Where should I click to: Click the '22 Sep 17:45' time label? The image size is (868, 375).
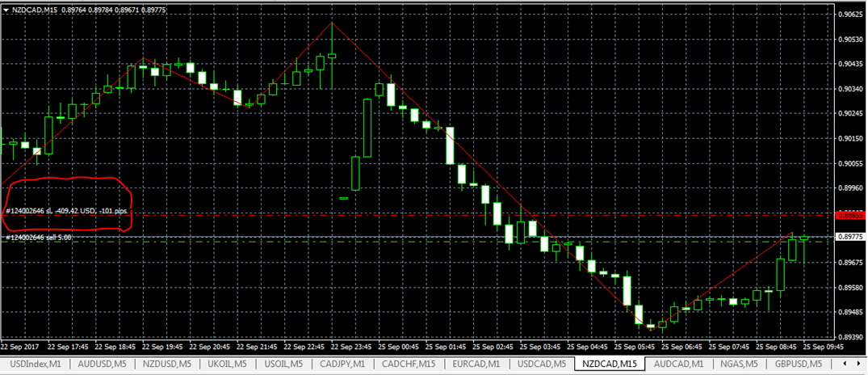(68, 346)
